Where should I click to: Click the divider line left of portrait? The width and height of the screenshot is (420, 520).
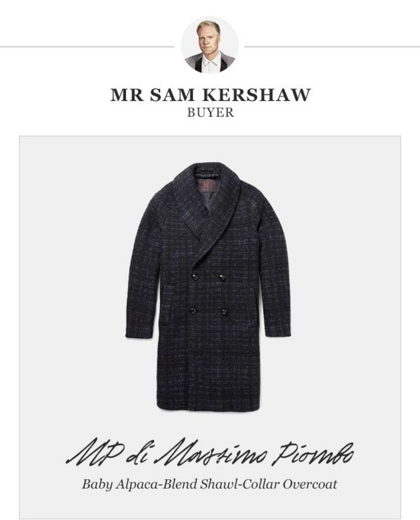(87, 47)
